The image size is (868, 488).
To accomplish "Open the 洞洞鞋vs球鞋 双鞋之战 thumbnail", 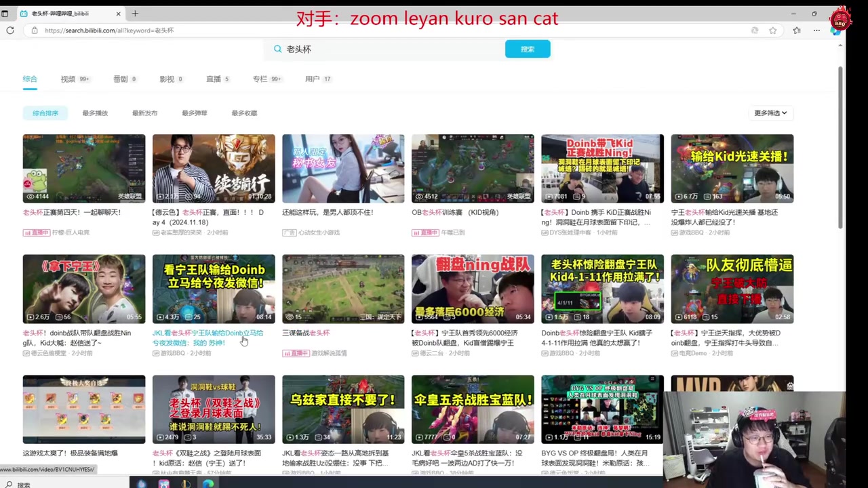I will point(214,409).
